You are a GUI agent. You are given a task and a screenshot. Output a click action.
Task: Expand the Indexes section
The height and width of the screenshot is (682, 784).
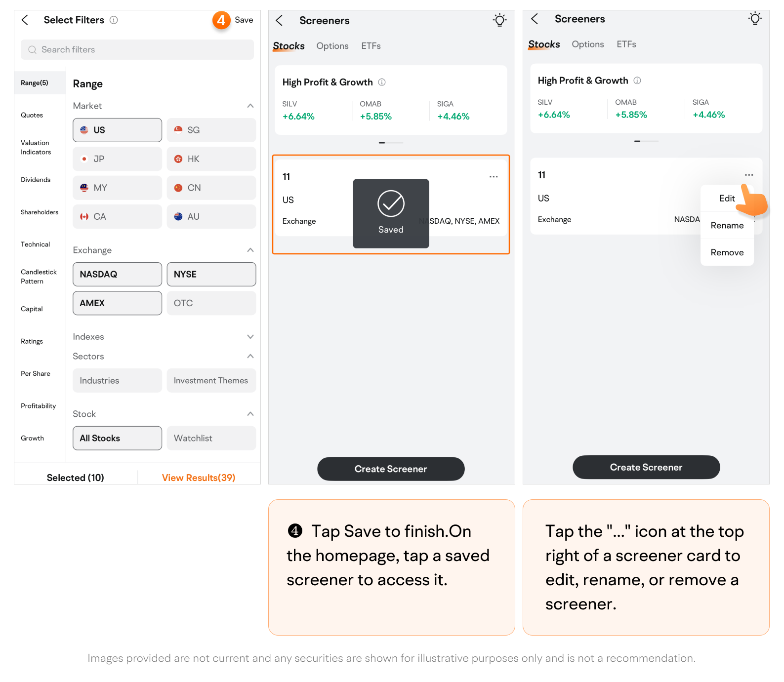[250, 337]
